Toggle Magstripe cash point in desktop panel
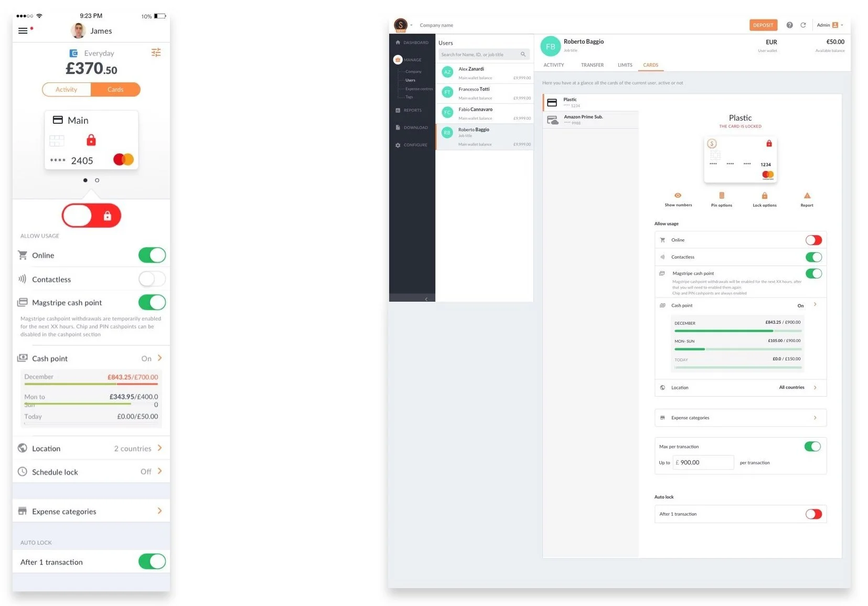 [813, 273]
